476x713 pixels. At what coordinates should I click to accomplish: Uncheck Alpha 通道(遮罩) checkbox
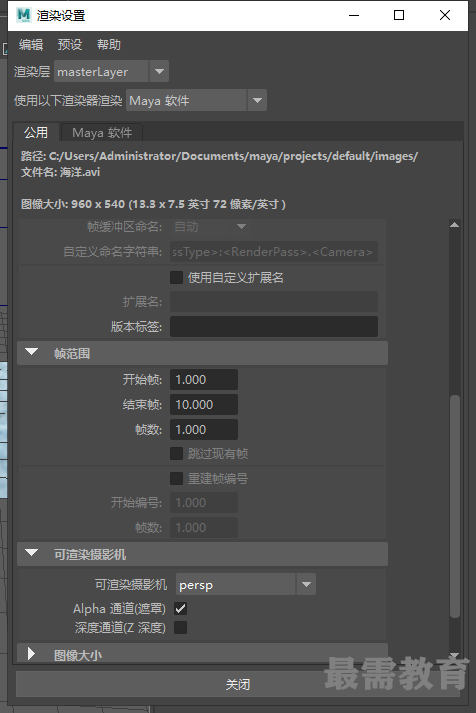click(180, 608)
